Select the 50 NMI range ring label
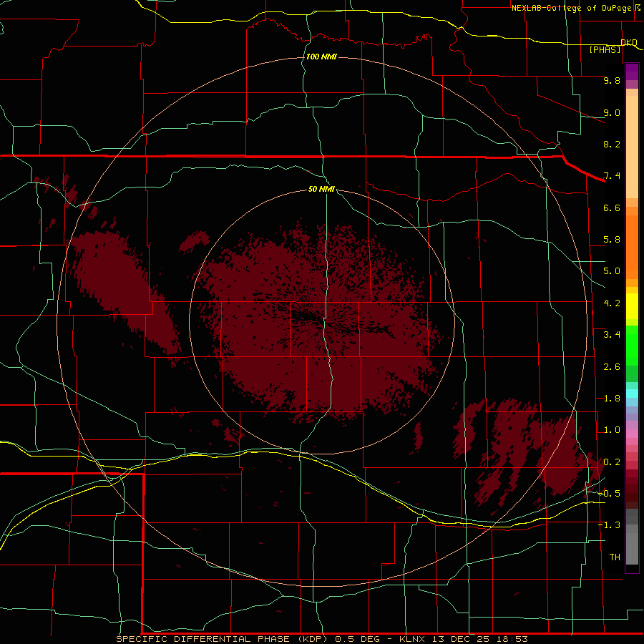Image resolution: width=644 pixels, height=644 pixels. [x=321, y=189]
